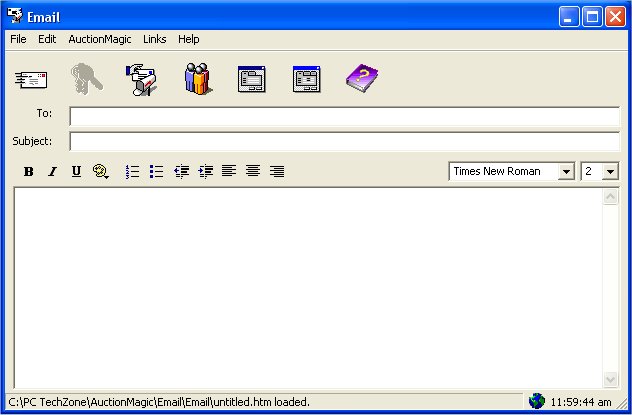632x415 pixels.
Task: Click the send email envelope icon
Action: pos(31,79)
